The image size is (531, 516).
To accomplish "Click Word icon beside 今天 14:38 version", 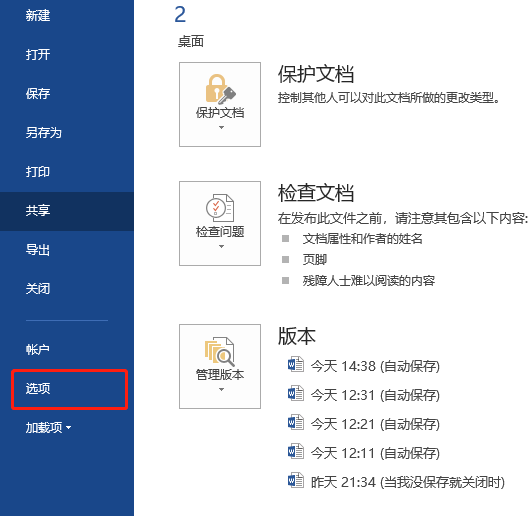I will pyautogui.click(x=296, y=365).
